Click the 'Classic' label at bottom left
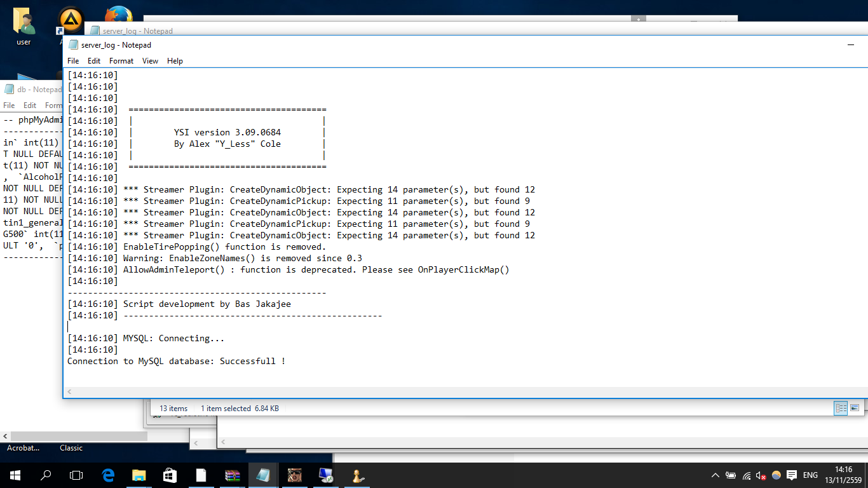Viewport: 868px width, 488px height. point(71,448)
